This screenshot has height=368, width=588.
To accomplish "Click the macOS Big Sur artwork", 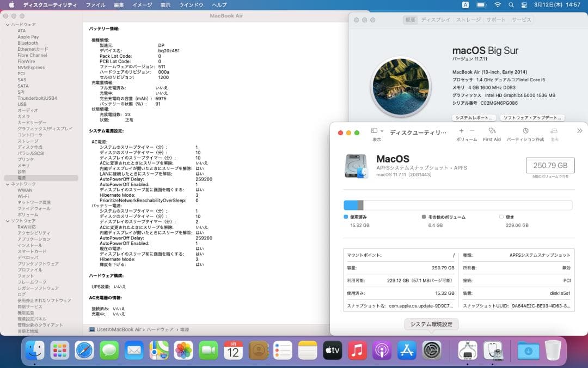I will 401,86.
